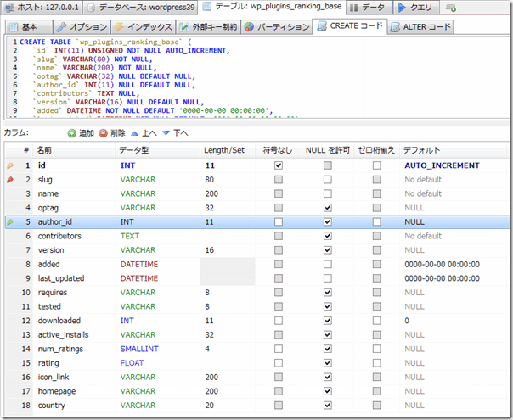Screen dimensions: 513x420
Task: Toggle NULL を許可 checkbox for rating
Action: [x=328, y=363]
